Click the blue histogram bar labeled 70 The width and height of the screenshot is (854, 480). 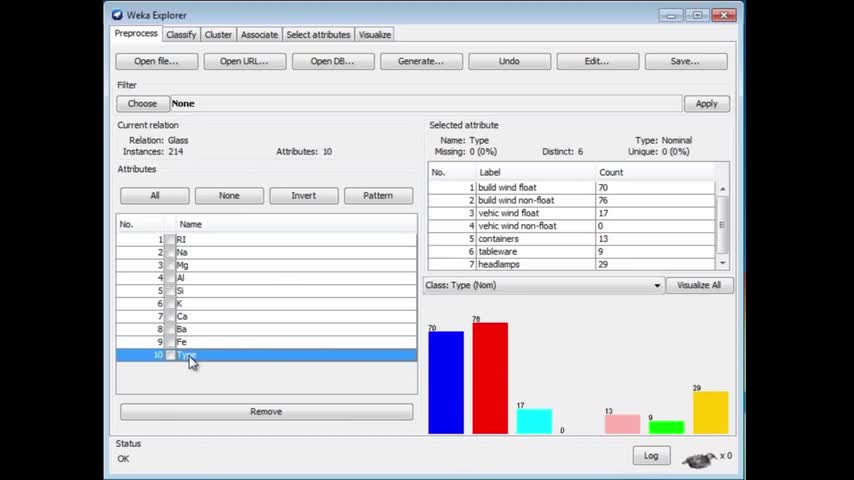[446, 382]
